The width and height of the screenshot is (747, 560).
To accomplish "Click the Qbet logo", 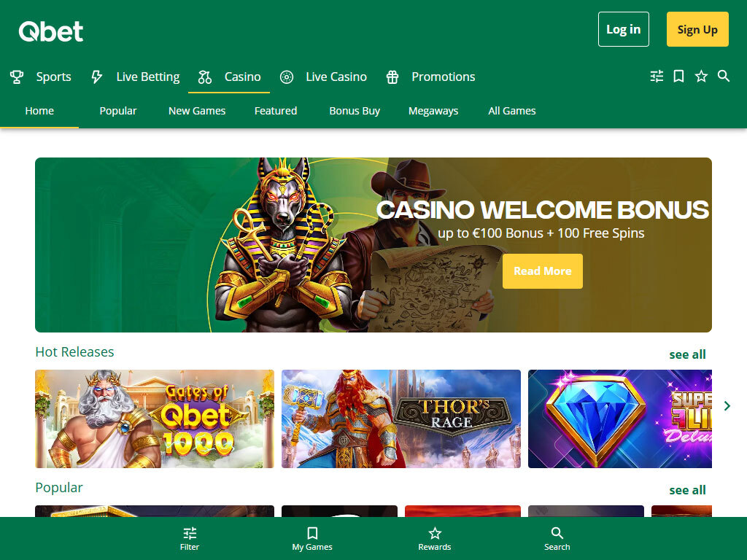I will [51, 31].
